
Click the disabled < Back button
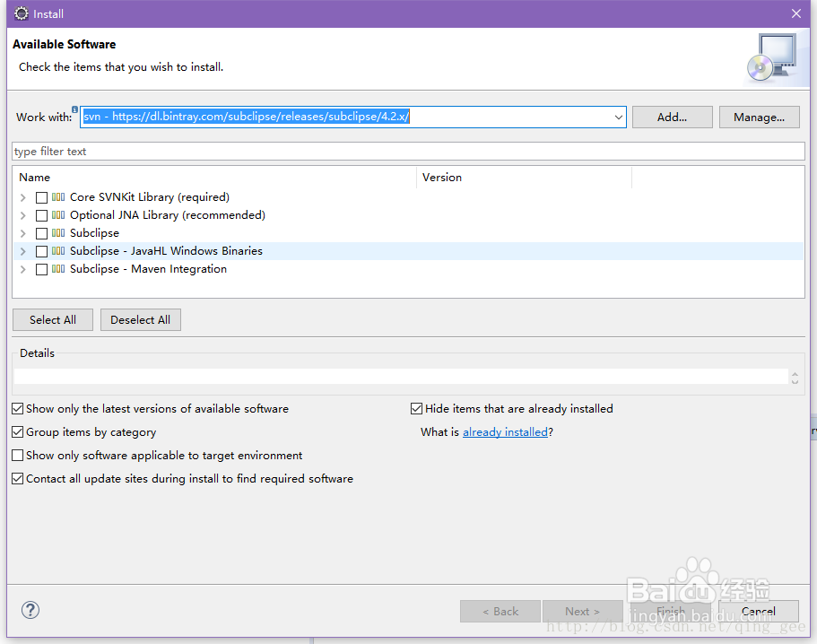click(x=500, y=611)
